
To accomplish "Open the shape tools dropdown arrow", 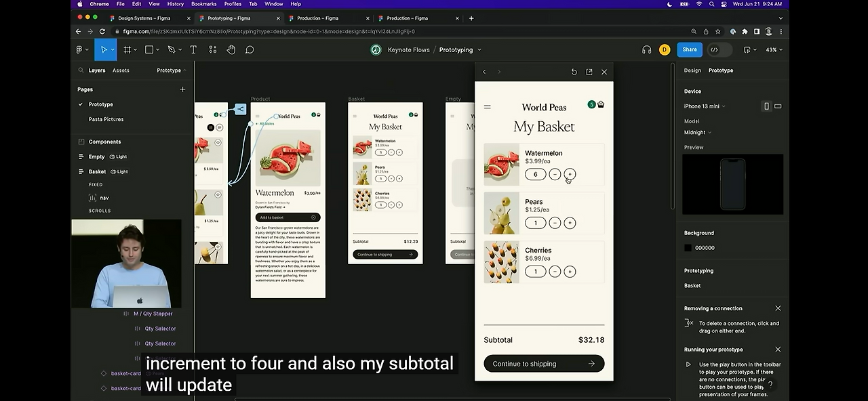I will [x=159, y=49].
